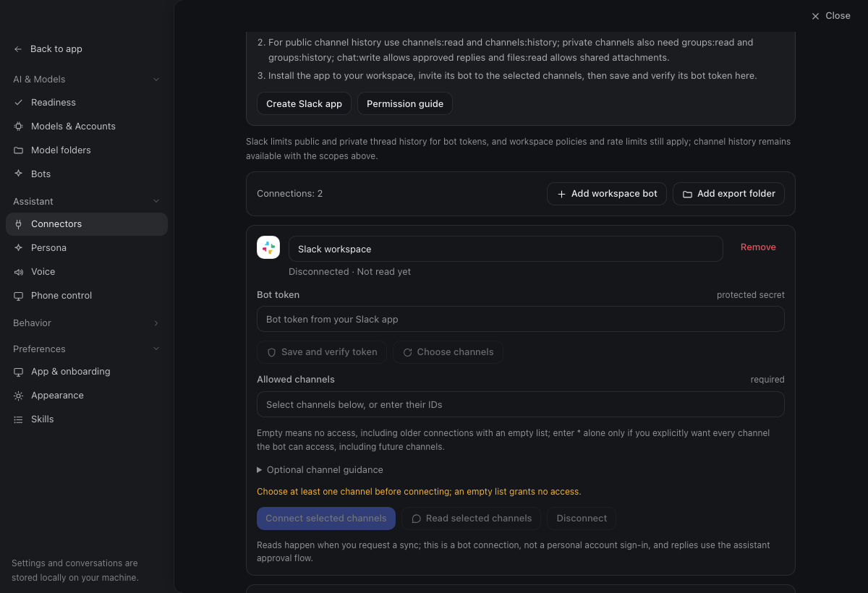Click the Disconnected · Not read yet status
The image size is (868, 593).
click(x=349, y=272)
